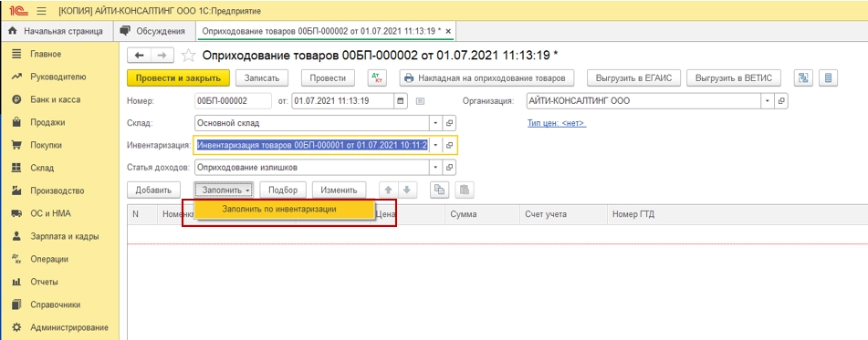Click Выгрузить в ЕГАИС button
Screen dimensions: 868x340
(633, 78)
